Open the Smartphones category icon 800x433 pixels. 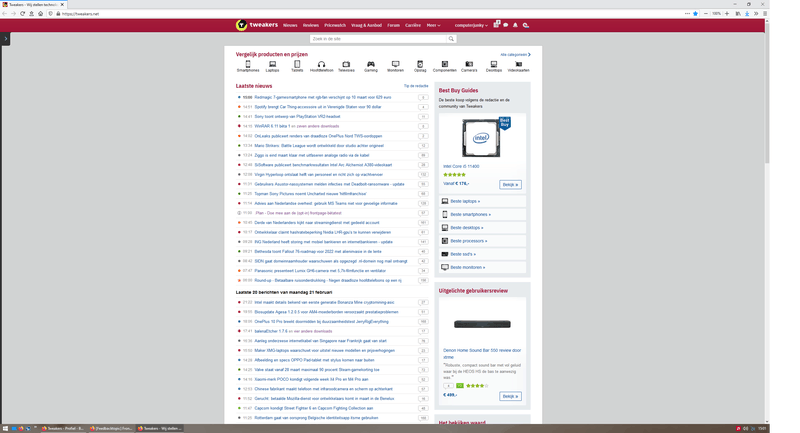[x=248, y=66]
